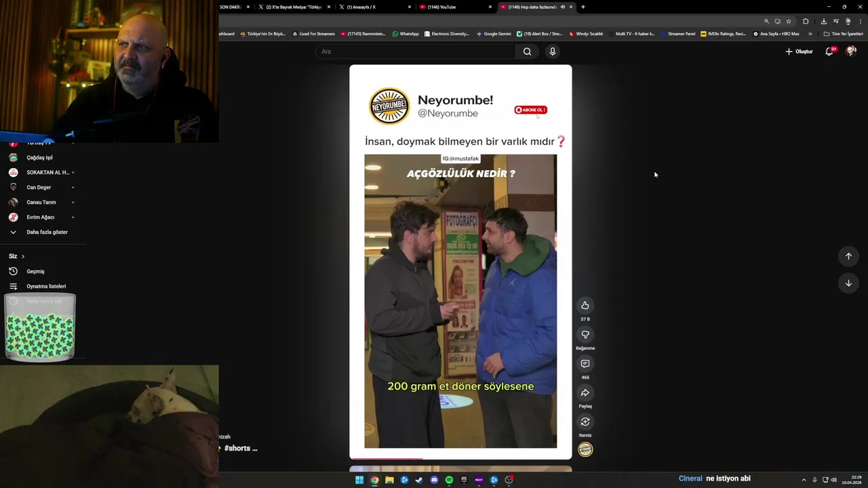Image resolution: width=868 pixels, height=488 pixels.
Task: Open the Streamer Panel bookmark
Action: [678, 34]
